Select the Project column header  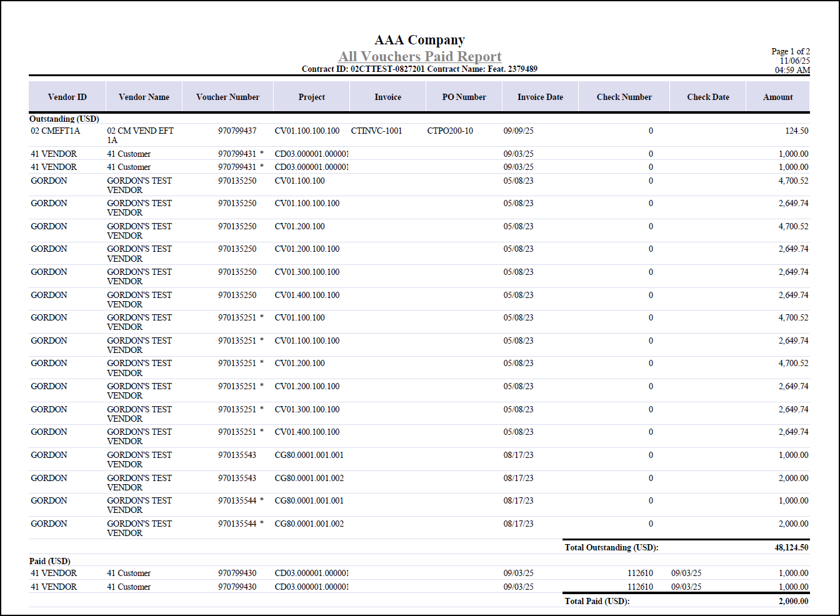point(311,97)
